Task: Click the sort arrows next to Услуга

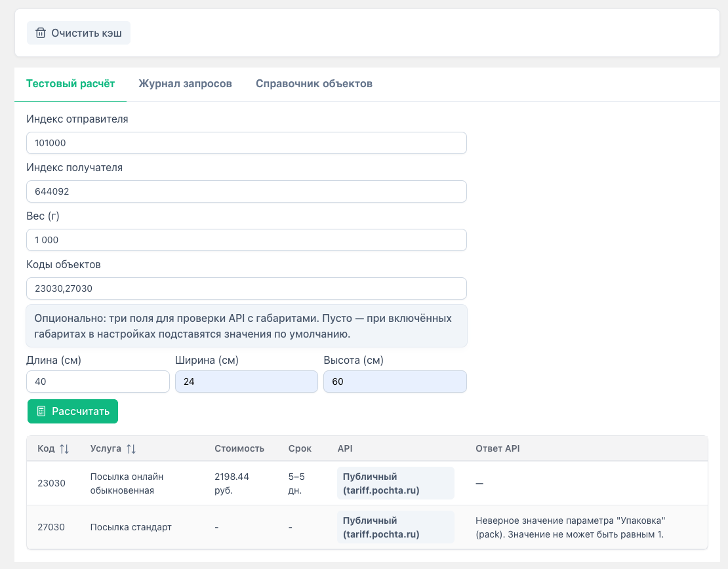Action: tap(131, 449)
